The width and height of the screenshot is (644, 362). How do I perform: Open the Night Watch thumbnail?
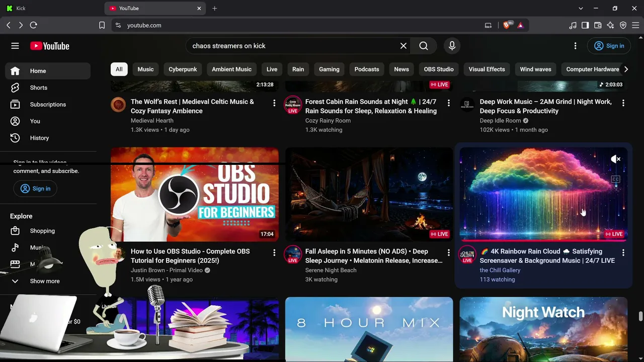tap(544, 329)
